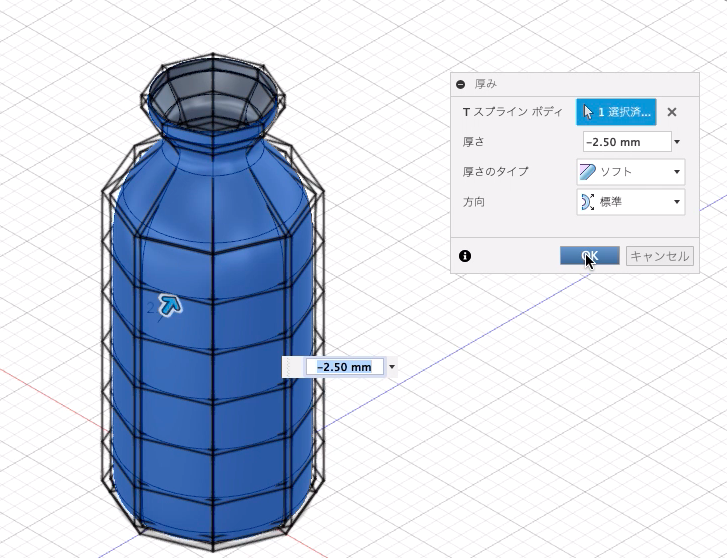Viewport: 727px width, 558px height.
Task: Click the info icon in dialog
Action: coord(465,256)
